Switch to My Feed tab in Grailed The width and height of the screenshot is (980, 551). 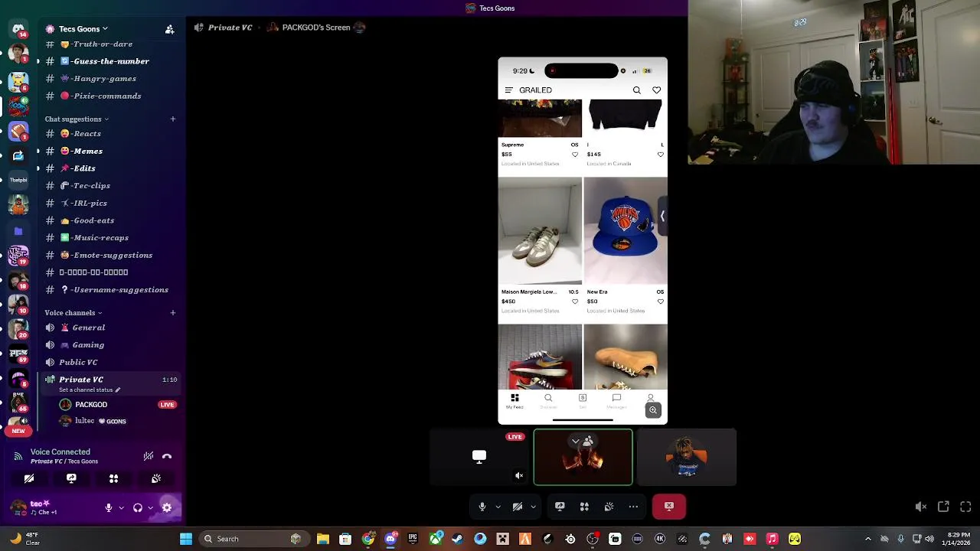514,401
